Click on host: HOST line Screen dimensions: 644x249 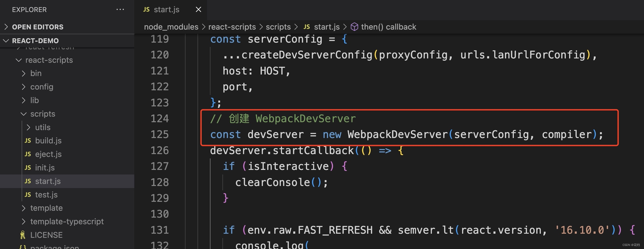(x=257, y=71)
